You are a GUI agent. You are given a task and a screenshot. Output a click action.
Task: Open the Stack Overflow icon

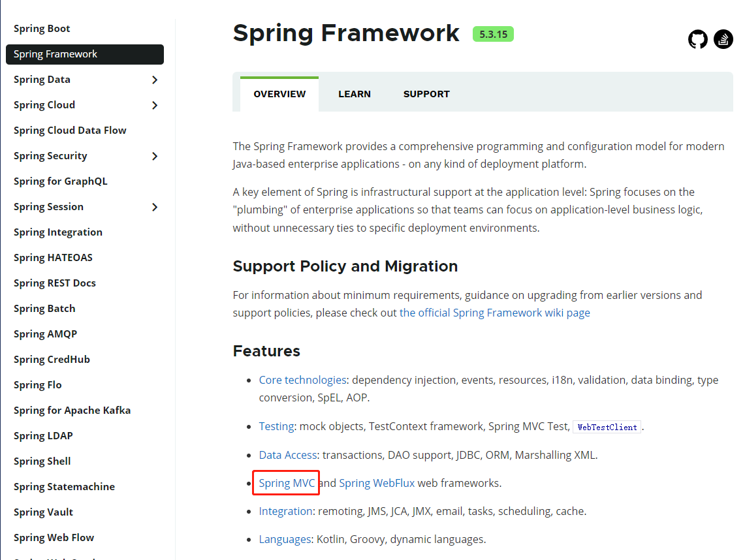point(723,39)
